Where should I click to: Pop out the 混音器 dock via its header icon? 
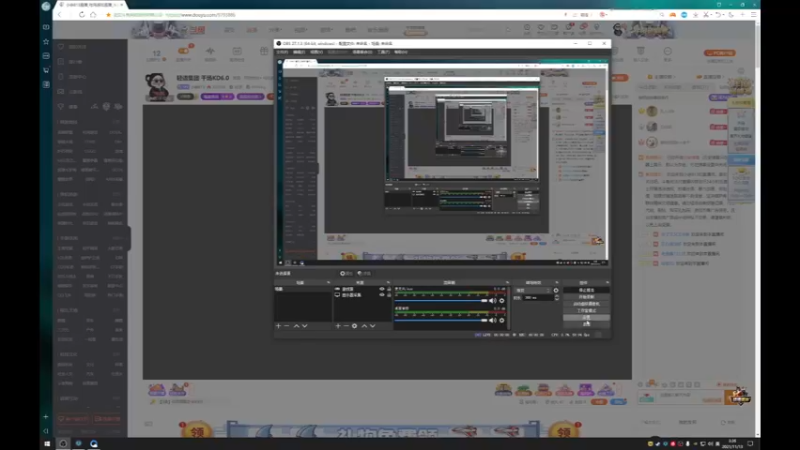tap(507, 282)
